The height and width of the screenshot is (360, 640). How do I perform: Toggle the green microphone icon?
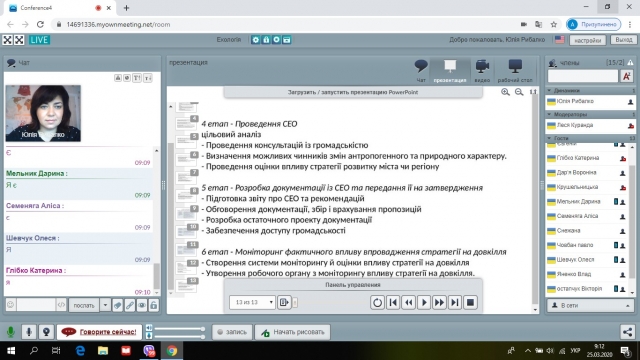tap(11, 332)
